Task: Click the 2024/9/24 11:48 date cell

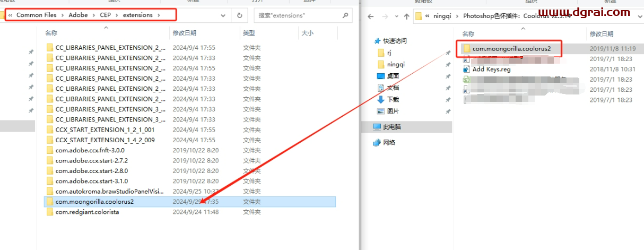Action: point(195,212)
